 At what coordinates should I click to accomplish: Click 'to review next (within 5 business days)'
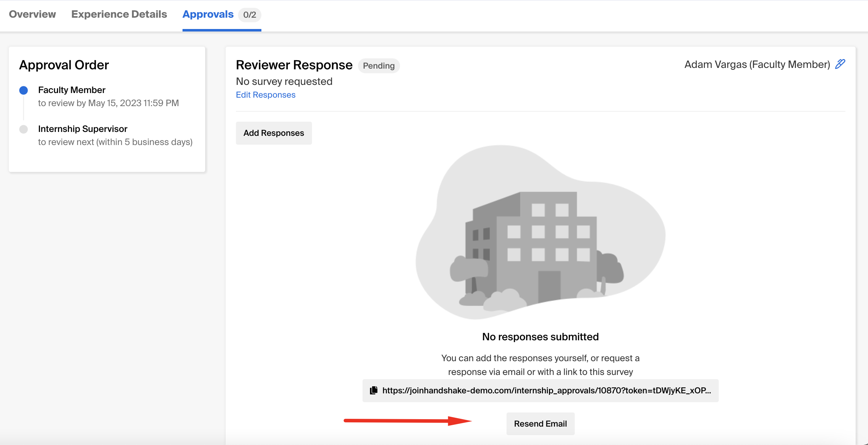click(x=115, y=142)
